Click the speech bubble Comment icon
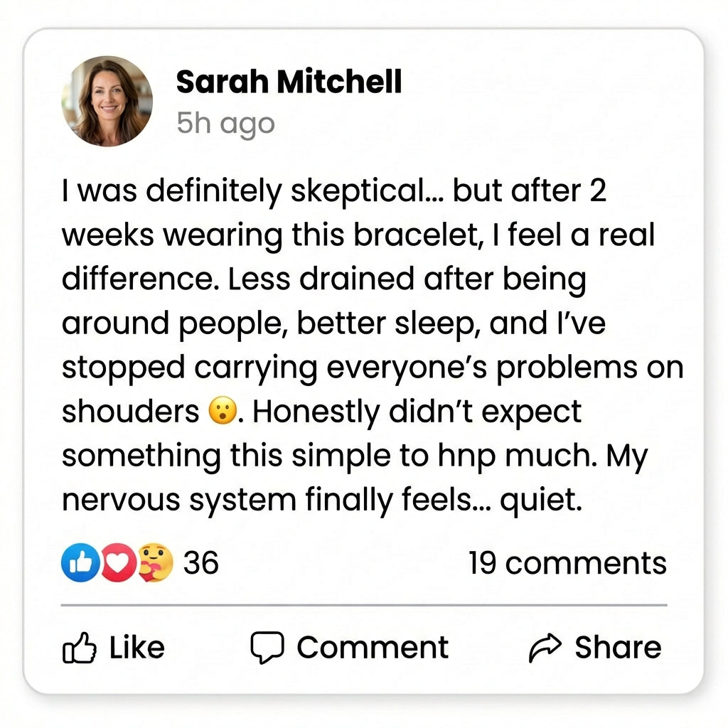The width and height of the screenshot is (728, 728). (267, 648)
